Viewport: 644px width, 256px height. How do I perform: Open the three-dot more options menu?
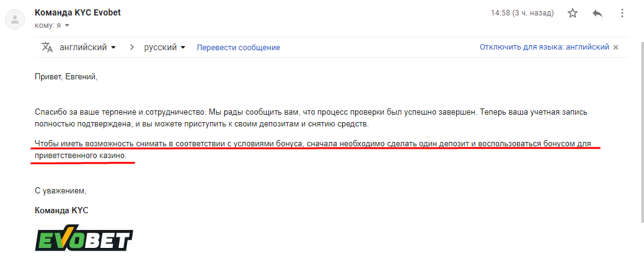[622, 13]
